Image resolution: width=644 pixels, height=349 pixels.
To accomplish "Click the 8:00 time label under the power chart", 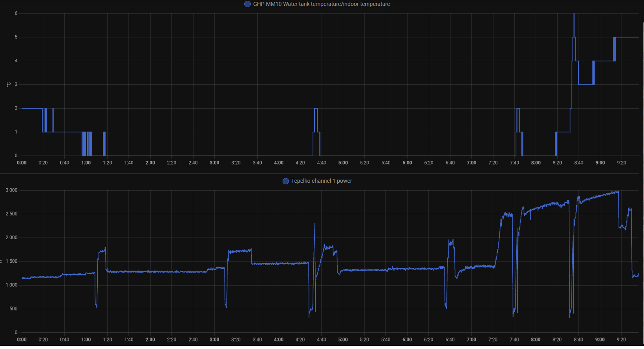I will (x=536, y=340).
